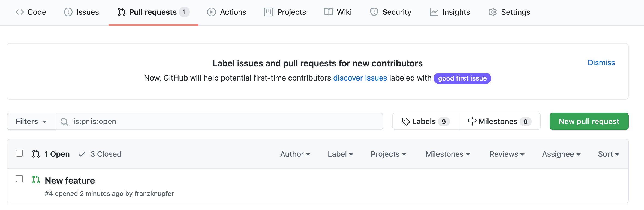Click the Insights graph icon

point(434,12)
